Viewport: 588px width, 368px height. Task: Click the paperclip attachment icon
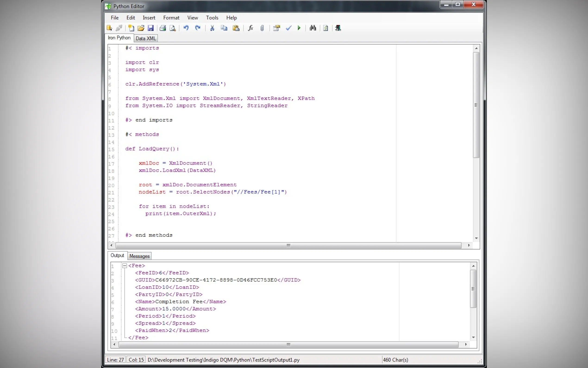[x=262, y=28]
